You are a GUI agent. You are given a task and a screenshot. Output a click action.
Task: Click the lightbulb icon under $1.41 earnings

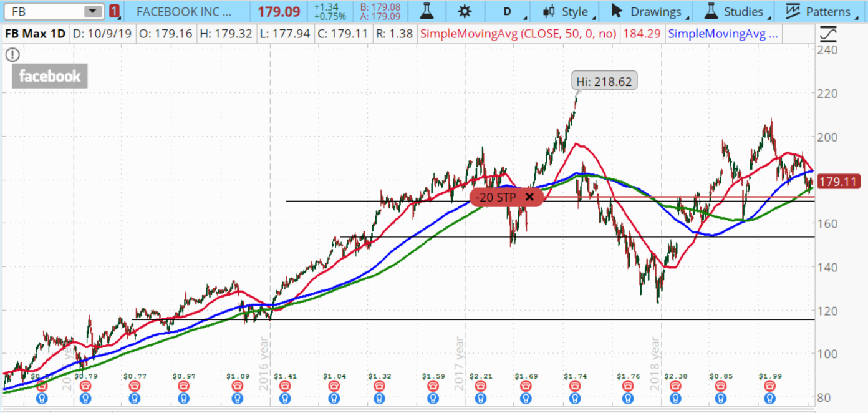(x=286, y=398)
